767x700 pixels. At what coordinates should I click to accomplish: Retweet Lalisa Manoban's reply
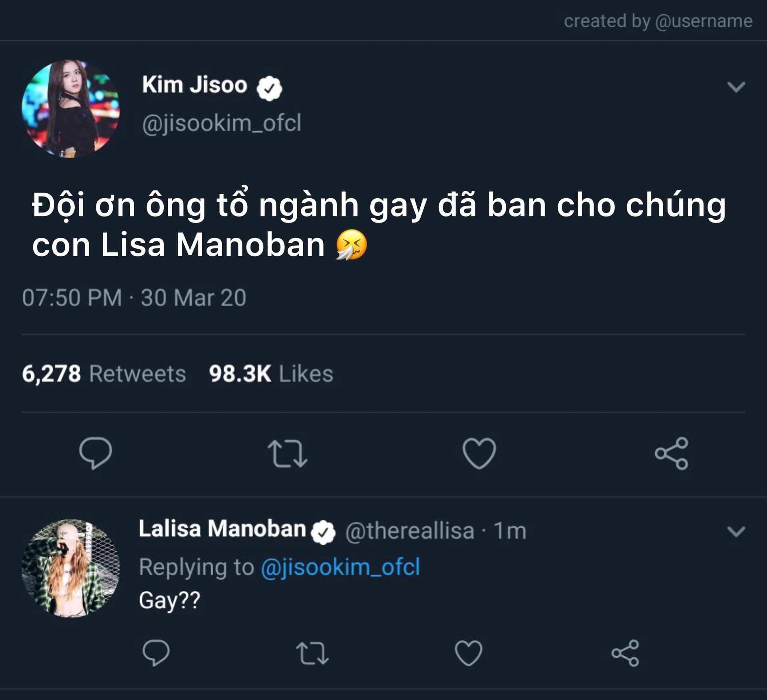[x=312, y=654]
